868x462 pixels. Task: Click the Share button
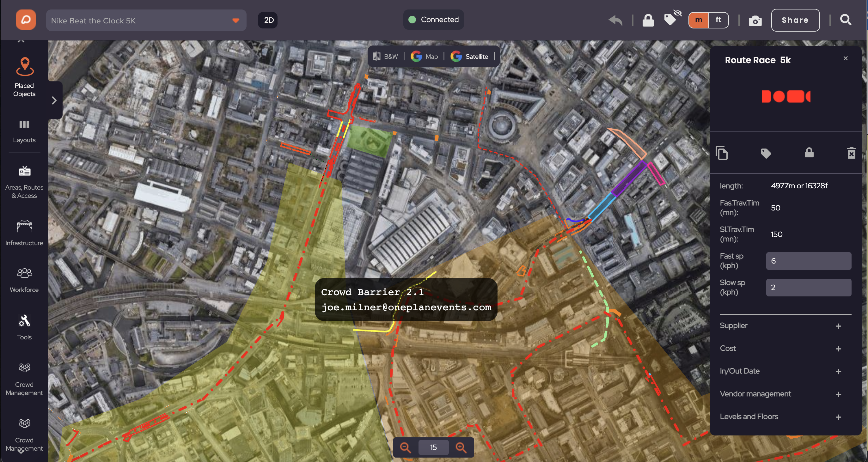(795, 20)
